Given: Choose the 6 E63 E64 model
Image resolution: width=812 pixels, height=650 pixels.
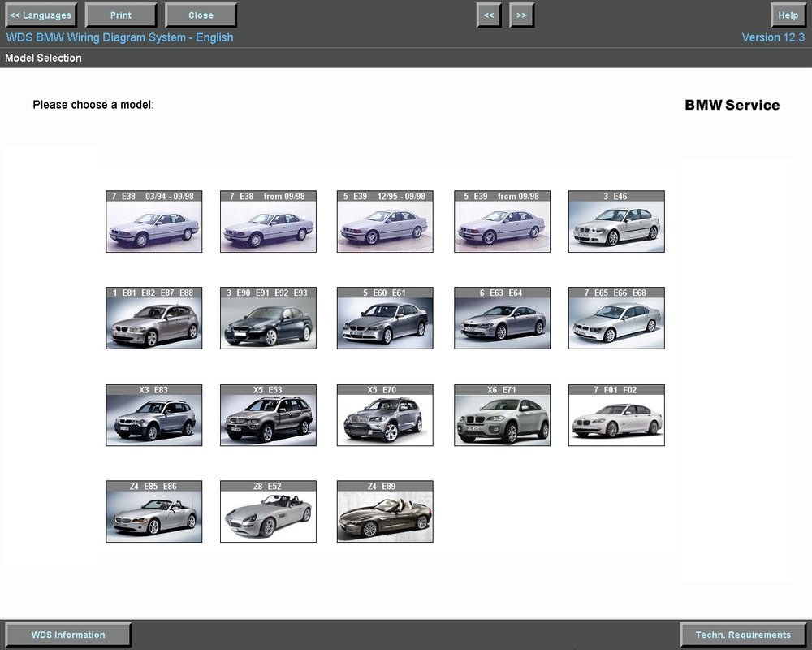Looking at the screenshot, I should [x=502, y=318].
